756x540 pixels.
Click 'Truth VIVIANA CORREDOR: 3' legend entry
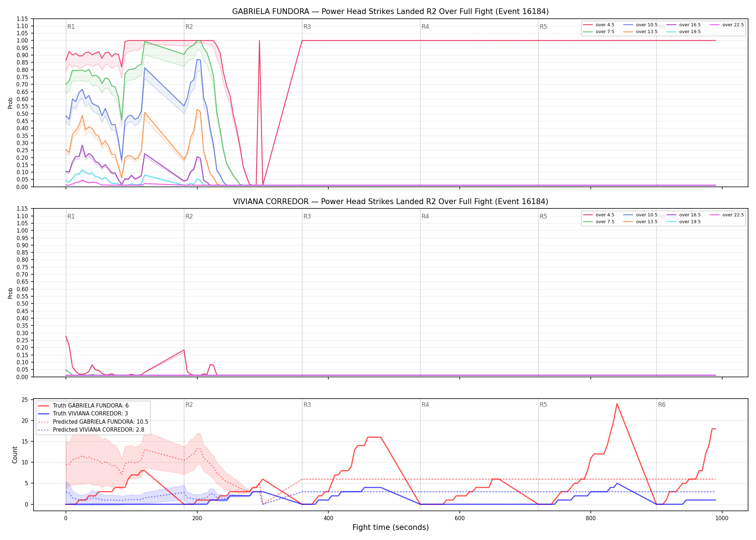83,414
